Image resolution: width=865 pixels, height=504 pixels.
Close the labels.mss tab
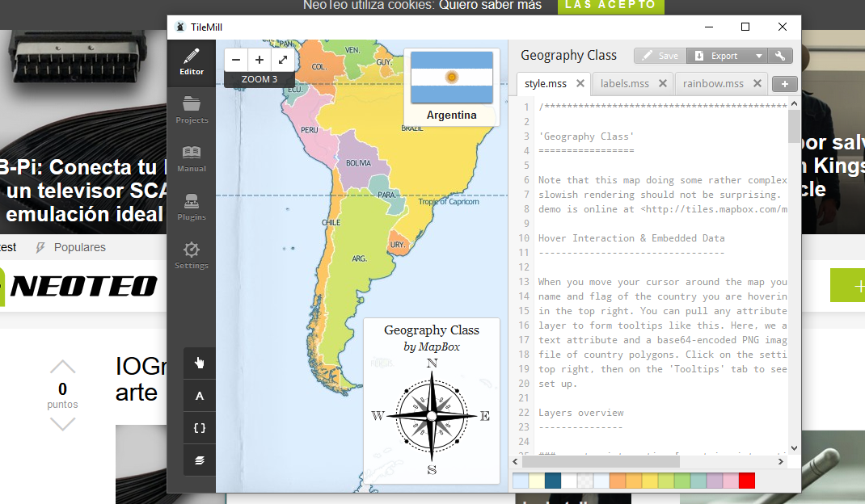click(x=663, y=83)
